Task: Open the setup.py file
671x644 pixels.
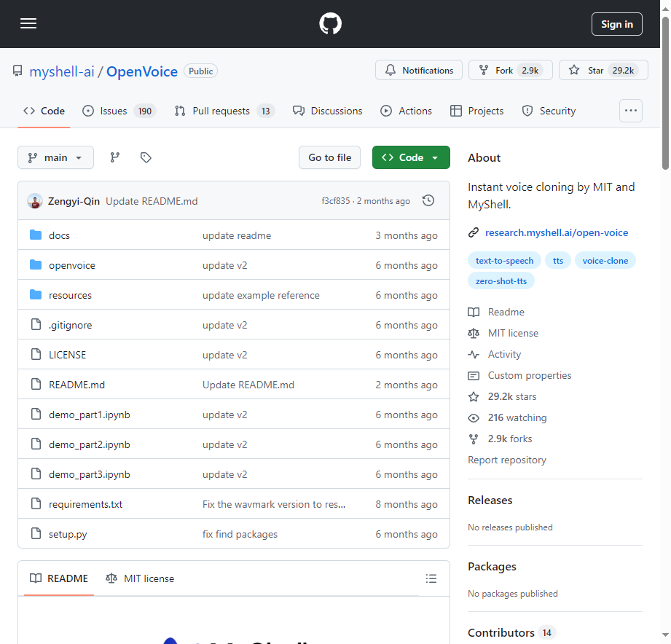Action: 68,535
